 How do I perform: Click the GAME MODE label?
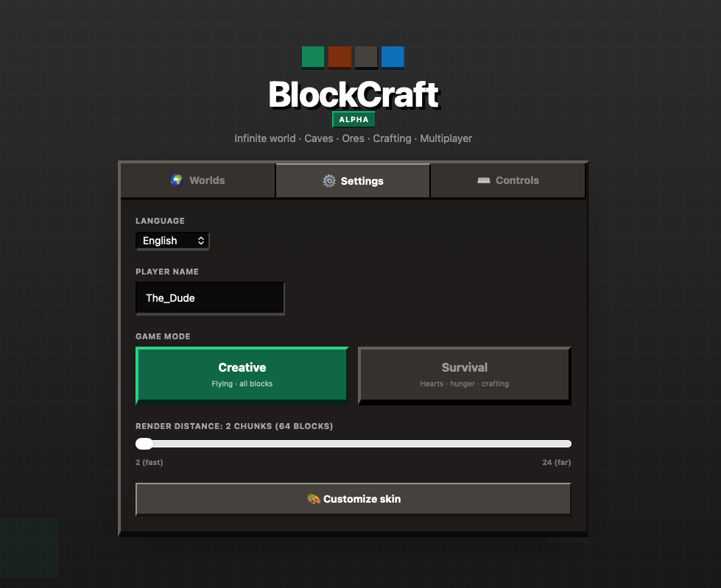pos(163,336)
